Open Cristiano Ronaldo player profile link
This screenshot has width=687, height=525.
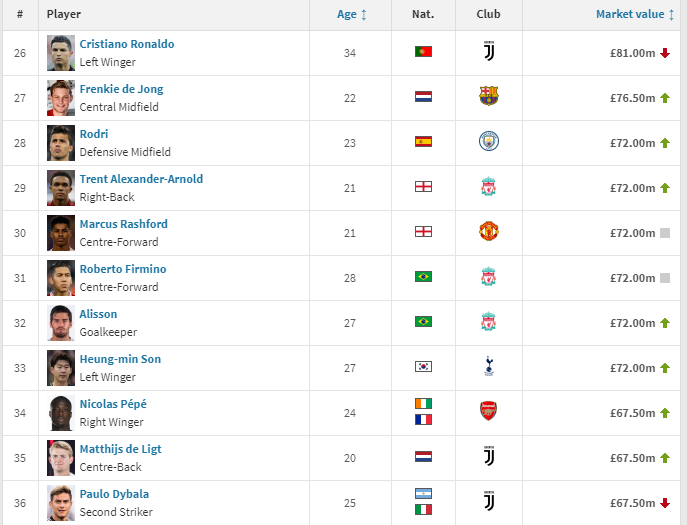pyautogui.click(x=126, y=44)
